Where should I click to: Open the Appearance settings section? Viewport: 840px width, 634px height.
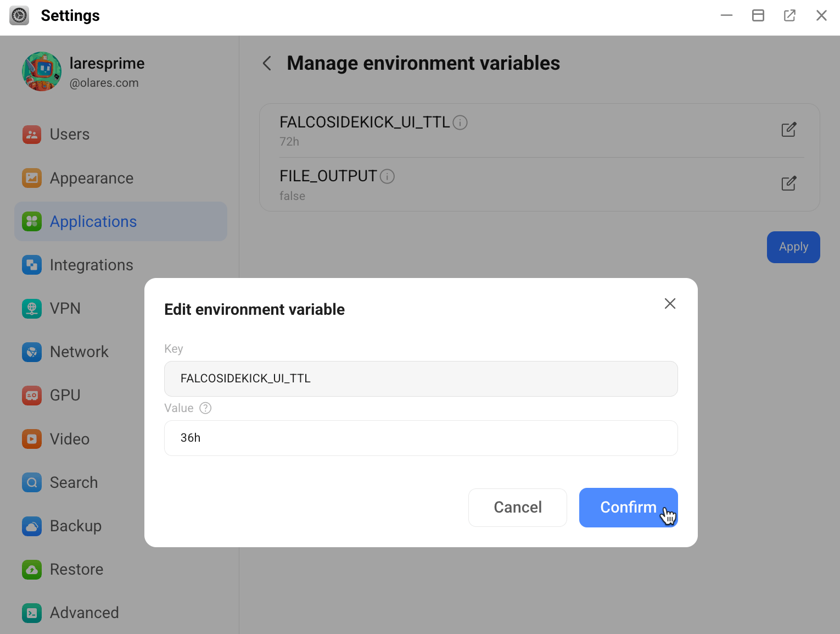point(92,178)
